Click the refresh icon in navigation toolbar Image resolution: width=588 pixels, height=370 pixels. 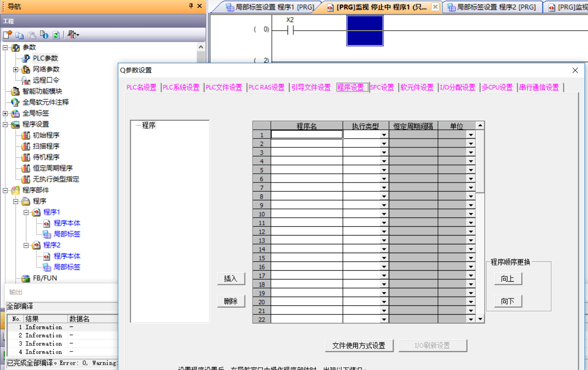[56, 35]
